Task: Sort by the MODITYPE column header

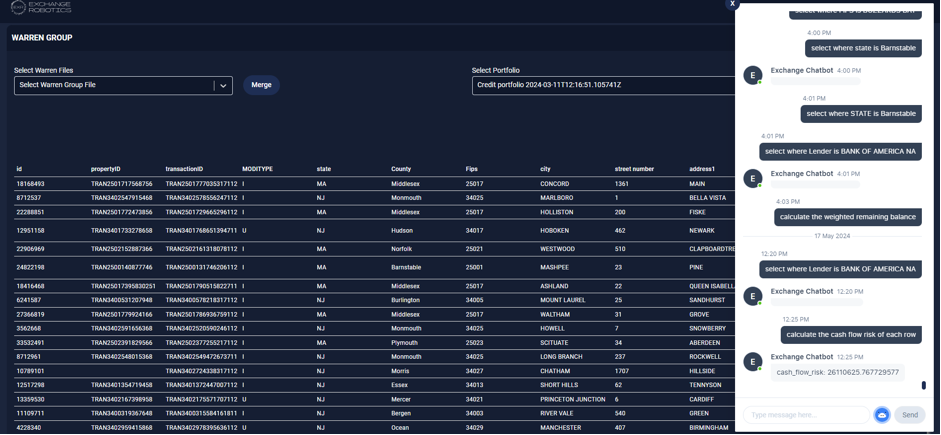Action: [257, 169]
